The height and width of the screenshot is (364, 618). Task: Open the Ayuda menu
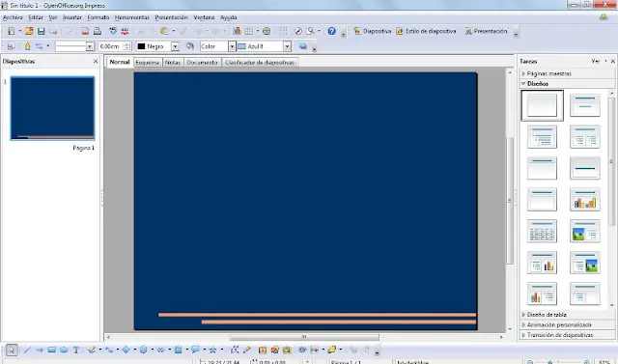pos(229,17)
